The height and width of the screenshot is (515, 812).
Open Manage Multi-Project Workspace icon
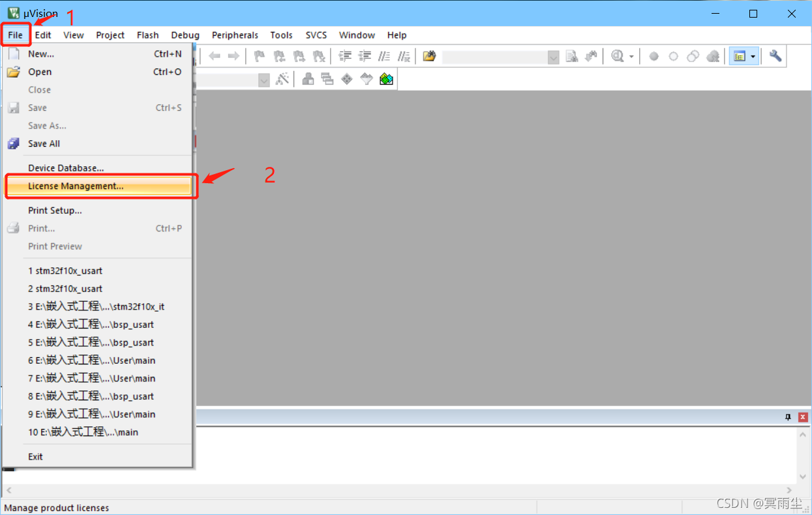click(327, 80)
